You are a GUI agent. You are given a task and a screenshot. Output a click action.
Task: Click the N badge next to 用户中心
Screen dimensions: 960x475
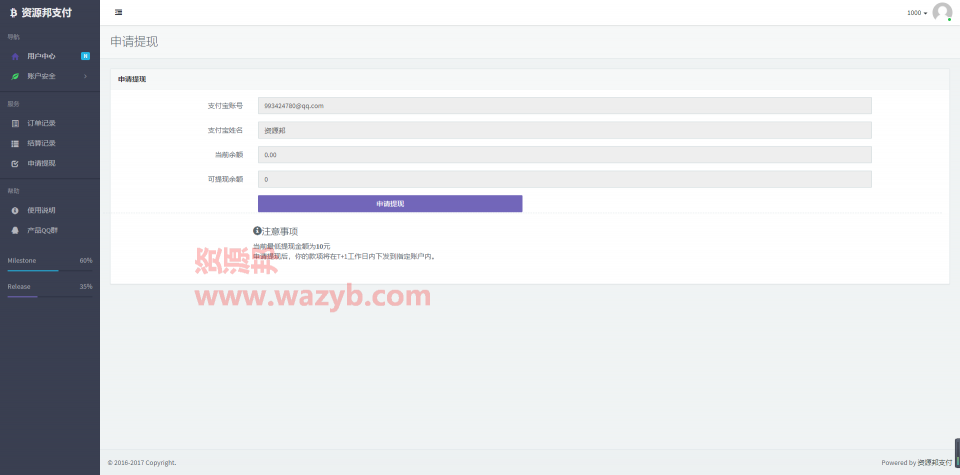click(x=86, y=56)
